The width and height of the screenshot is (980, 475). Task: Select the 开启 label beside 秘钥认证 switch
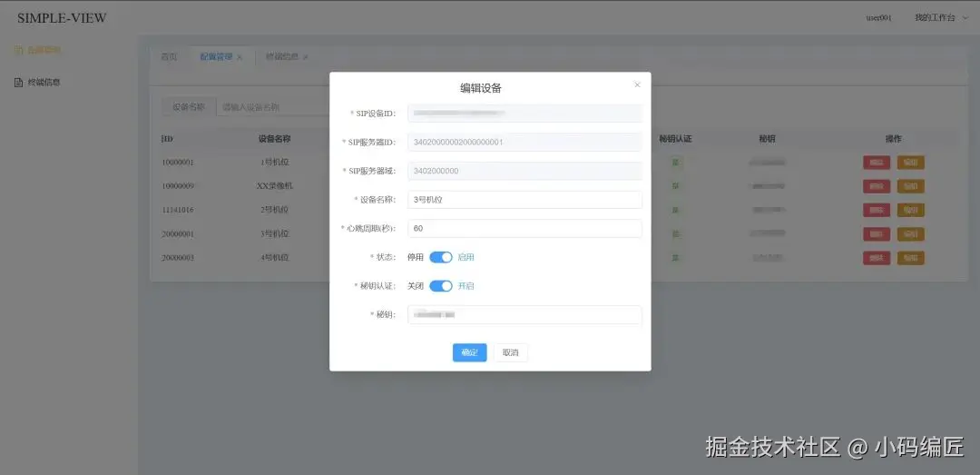(466, 286)
